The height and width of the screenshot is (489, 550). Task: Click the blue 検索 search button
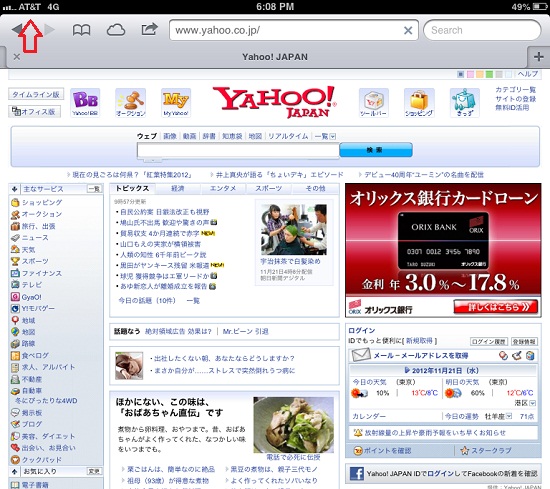click(376, 150)
